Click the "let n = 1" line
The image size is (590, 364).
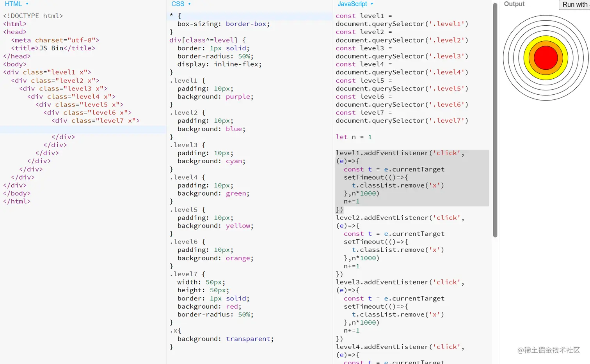354,137
